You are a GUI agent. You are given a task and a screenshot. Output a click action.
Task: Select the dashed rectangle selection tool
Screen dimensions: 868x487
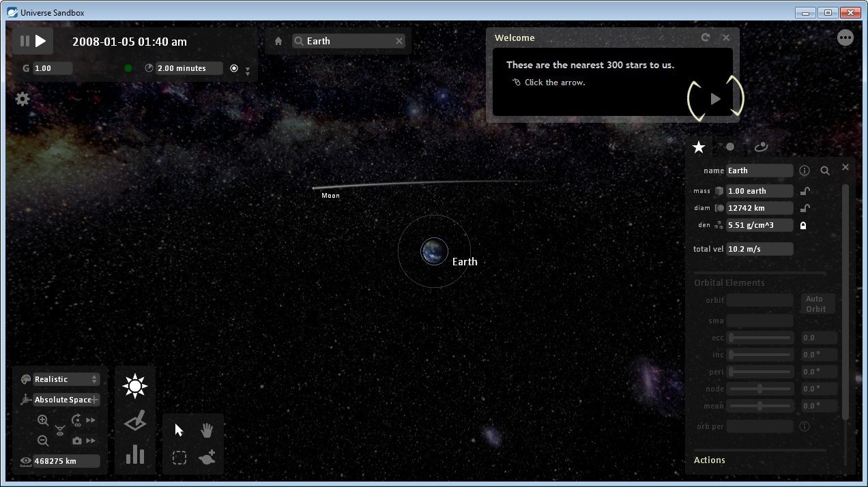pos(179,458)
